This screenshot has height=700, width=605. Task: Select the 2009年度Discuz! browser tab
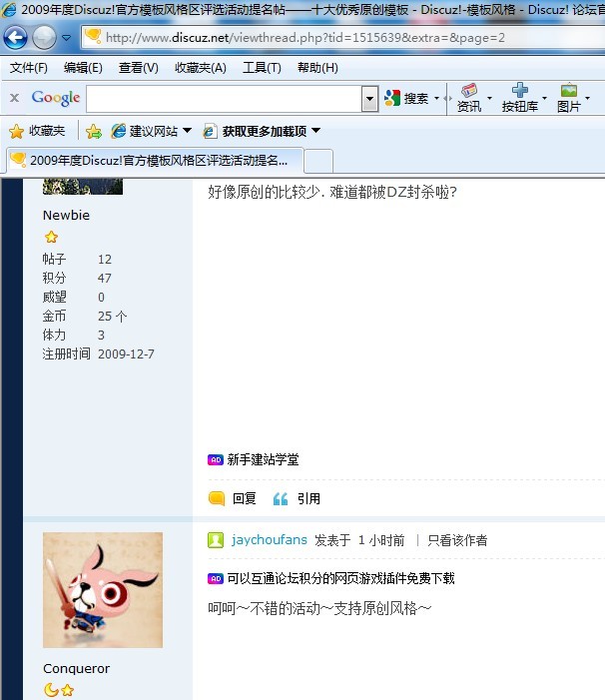click(155, 160)
